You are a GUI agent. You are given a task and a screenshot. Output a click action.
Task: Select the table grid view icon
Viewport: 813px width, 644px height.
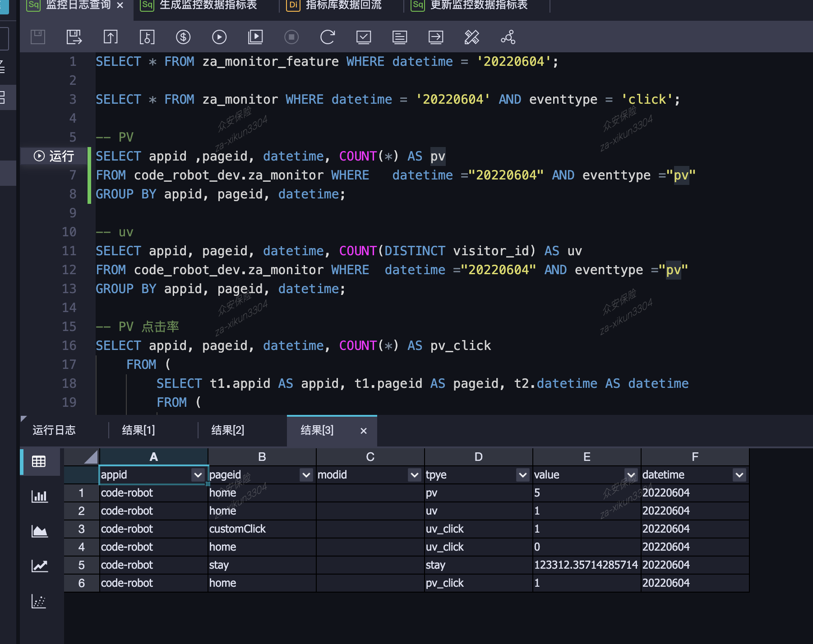[39, 461]
